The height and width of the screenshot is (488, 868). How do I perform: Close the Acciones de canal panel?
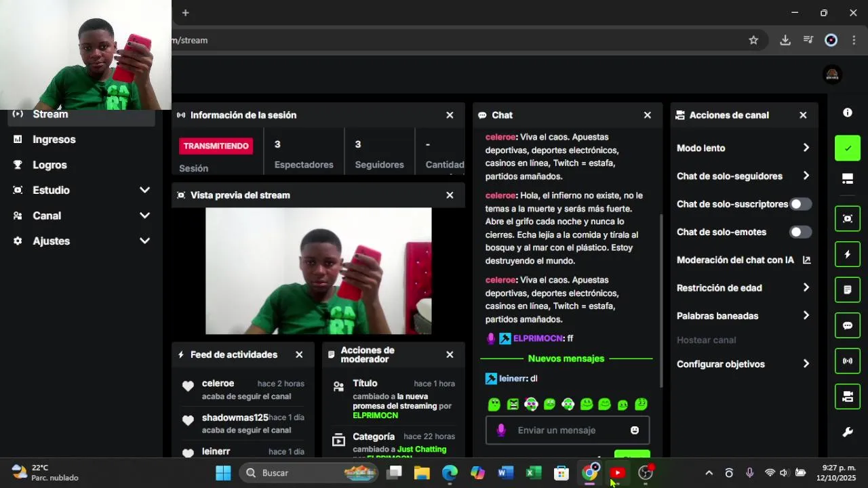point(803,115)
